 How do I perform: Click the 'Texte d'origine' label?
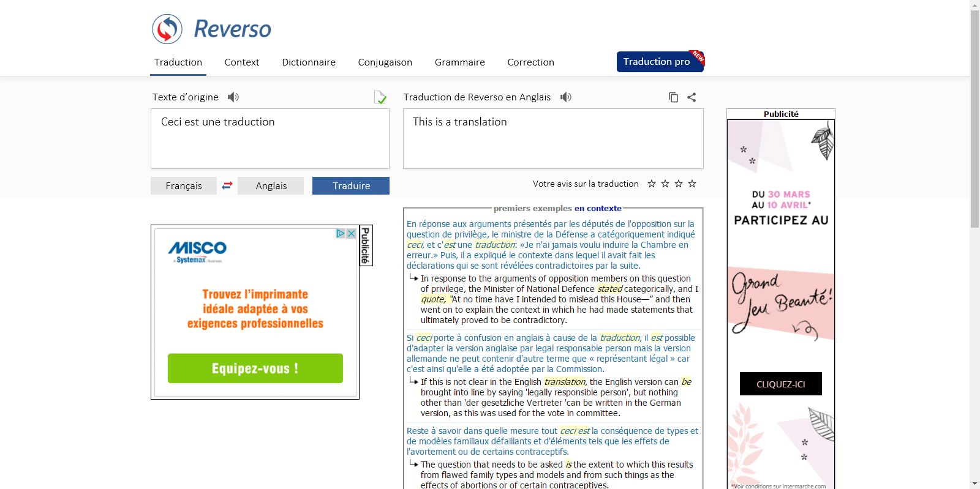[x=186, y=97]
